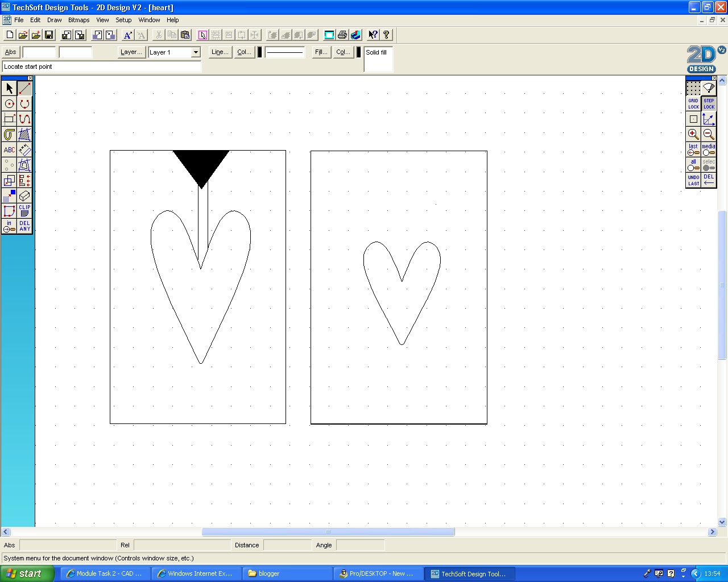Select the hatch fill tool
This screenshot has height=582, width=728.
tap(24, 135)
